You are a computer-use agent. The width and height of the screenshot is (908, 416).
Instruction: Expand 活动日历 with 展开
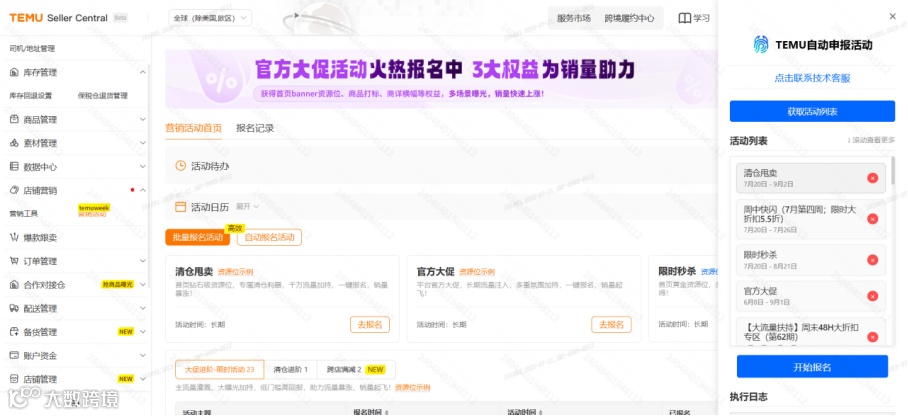pyautogui.click(x=247, y=207)
